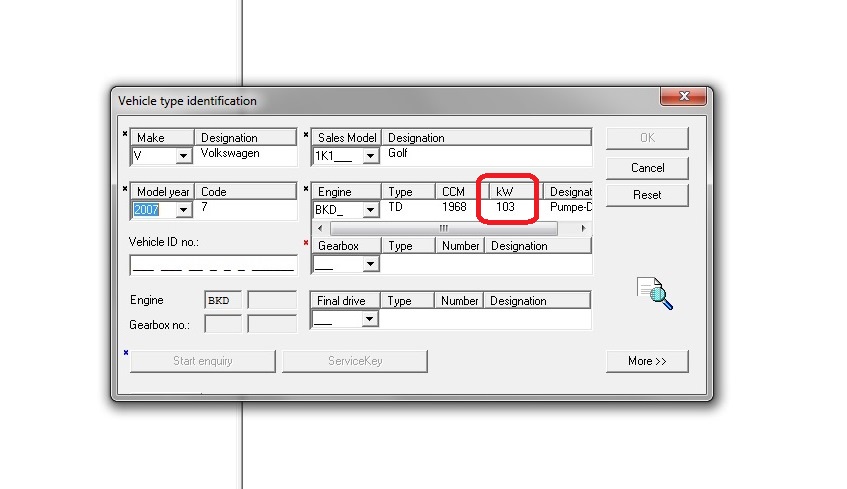Show more options with More >>
Viewport: 847px width, 489px height.
point(647,361)
